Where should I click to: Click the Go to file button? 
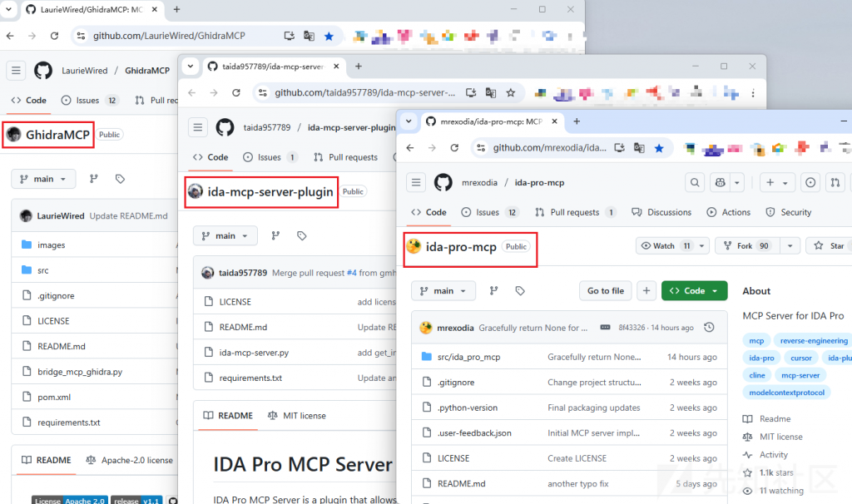click(605, 291)
